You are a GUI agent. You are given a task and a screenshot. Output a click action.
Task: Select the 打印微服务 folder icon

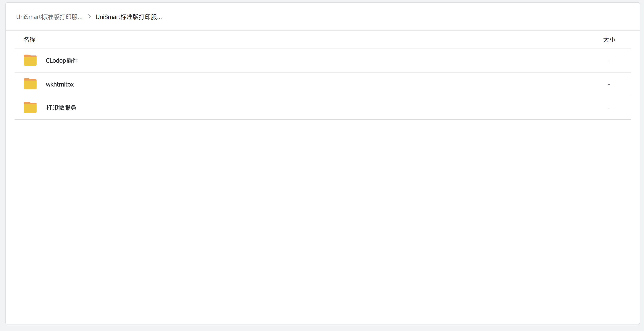[x=30, y=108]
